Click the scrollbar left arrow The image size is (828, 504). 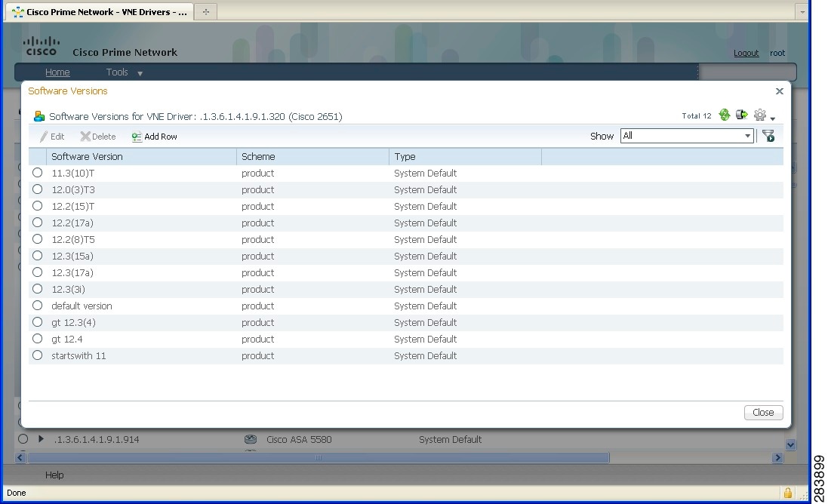click(20, 457)
